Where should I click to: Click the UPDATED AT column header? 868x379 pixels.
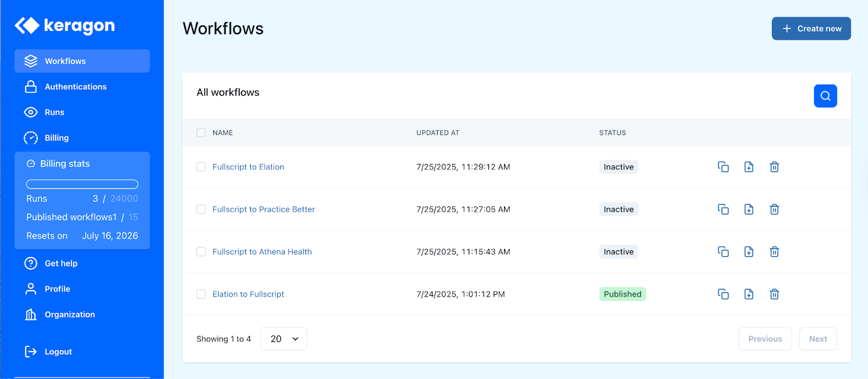click(438, 132)
